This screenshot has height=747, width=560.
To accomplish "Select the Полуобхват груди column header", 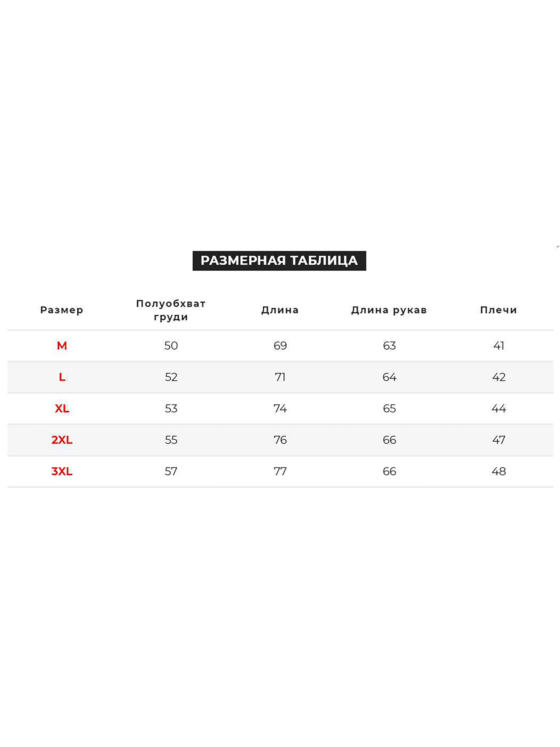I will click(x=171, y=310).
